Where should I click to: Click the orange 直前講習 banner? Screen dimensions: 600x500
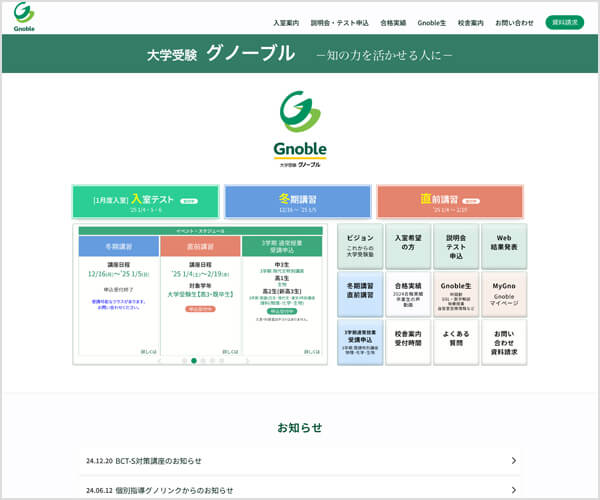point(450,201)
